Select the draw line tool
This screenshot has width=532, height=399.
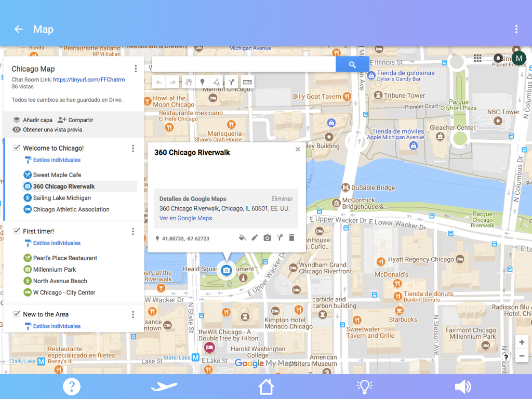(216, 82)
